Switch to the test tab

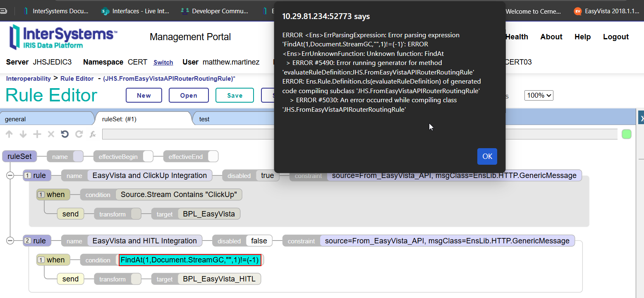coord(204,119)
